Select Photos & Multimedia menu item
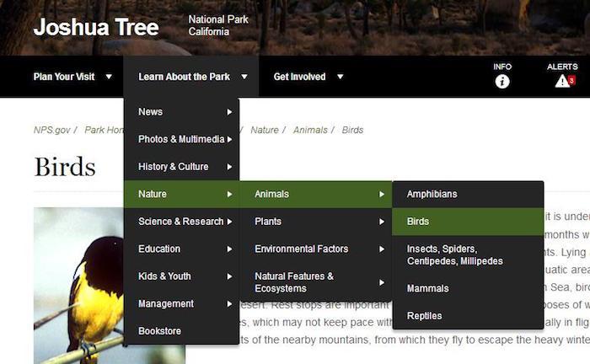The image size is (590, 364). click(181, 139)
